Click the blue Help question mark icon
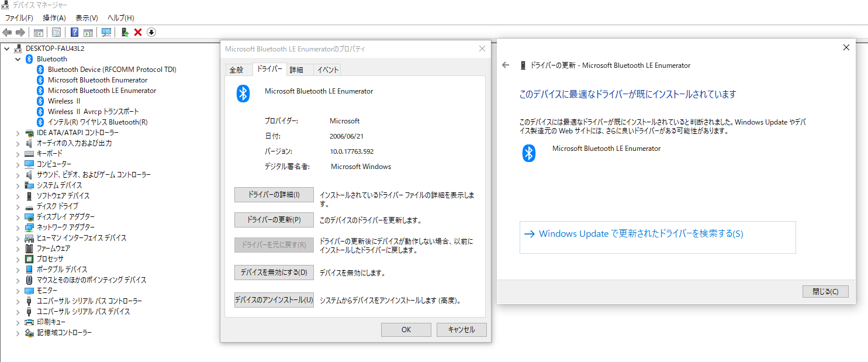868x362 pixels. click(x=75, y=32)
